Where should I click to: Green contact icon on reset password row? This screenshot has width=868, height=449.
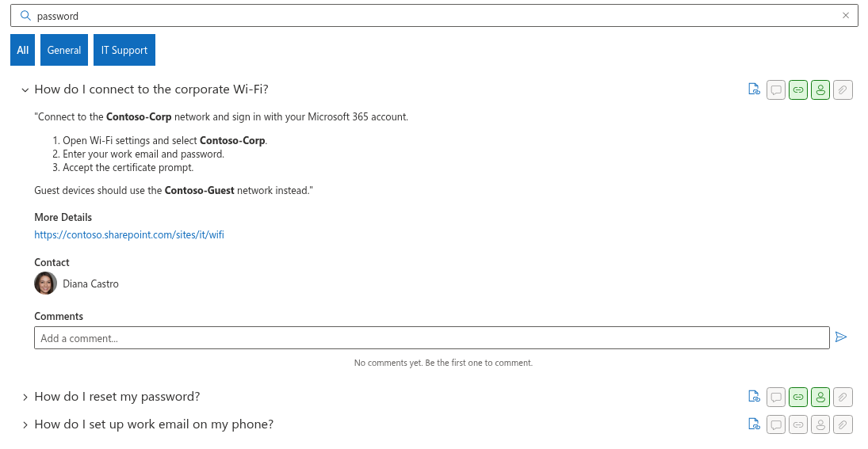coord(820,397)
